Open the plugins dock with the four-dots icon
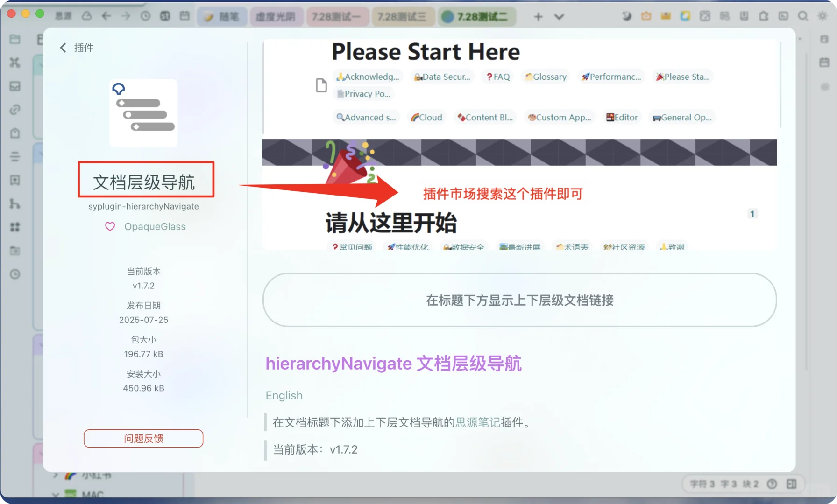Image resolution: width=837 pixels, height=504 pixels. (14, 228)
